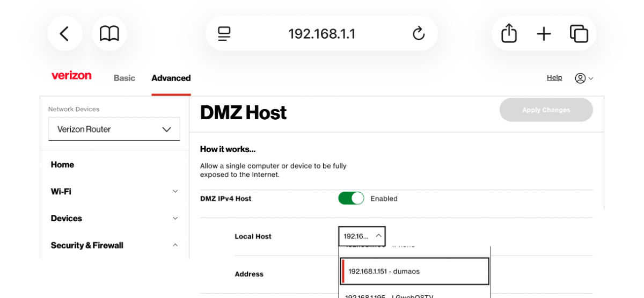
Task: Switch to the Basic tab
Action: (x=124, y=78)
